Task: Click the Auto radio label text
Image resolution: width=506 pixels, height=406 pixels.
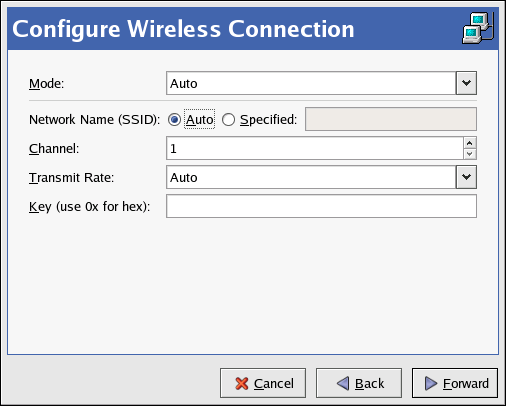Action: (199, 119)
